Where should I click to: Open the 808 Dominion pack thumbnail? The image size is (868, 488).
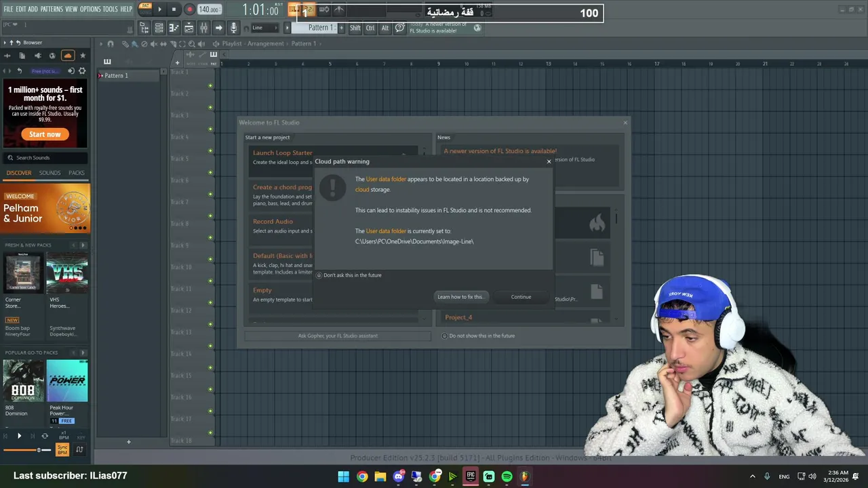tap(23, 381)
